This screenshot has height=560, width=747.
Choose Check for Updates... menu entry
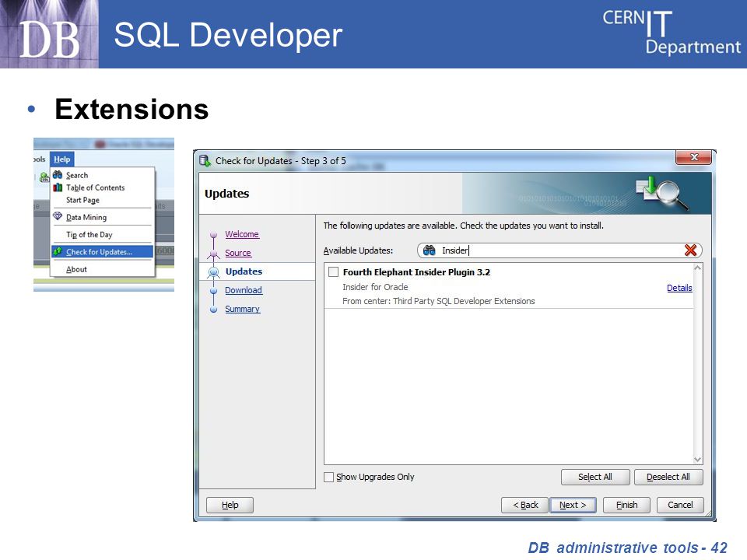pyautogui.click(x=103, y=251)
